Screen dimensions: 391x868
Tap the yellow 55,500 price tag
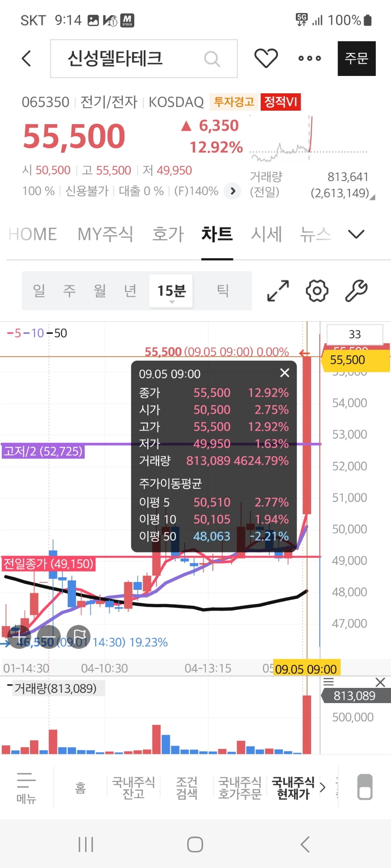pos(355,360)
